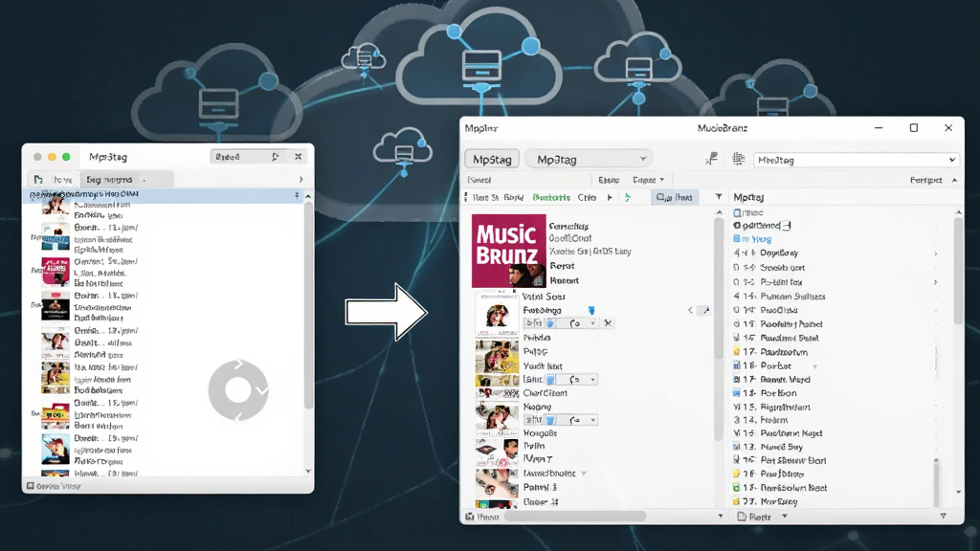The height and width of the screenshot is (551, 980).
Task: Open dropdown arrow in third tag control row
Action: click(592, 420)
